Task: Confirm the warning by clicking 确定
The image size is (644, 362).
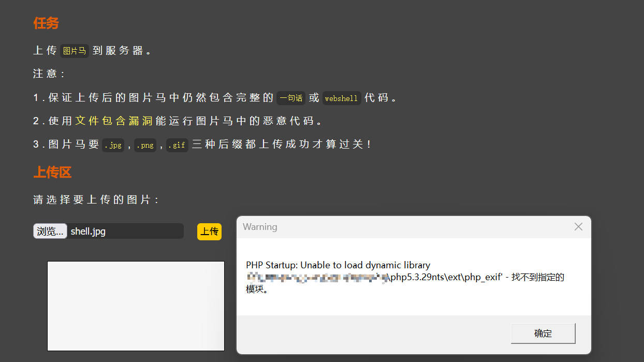Action: 543,334
